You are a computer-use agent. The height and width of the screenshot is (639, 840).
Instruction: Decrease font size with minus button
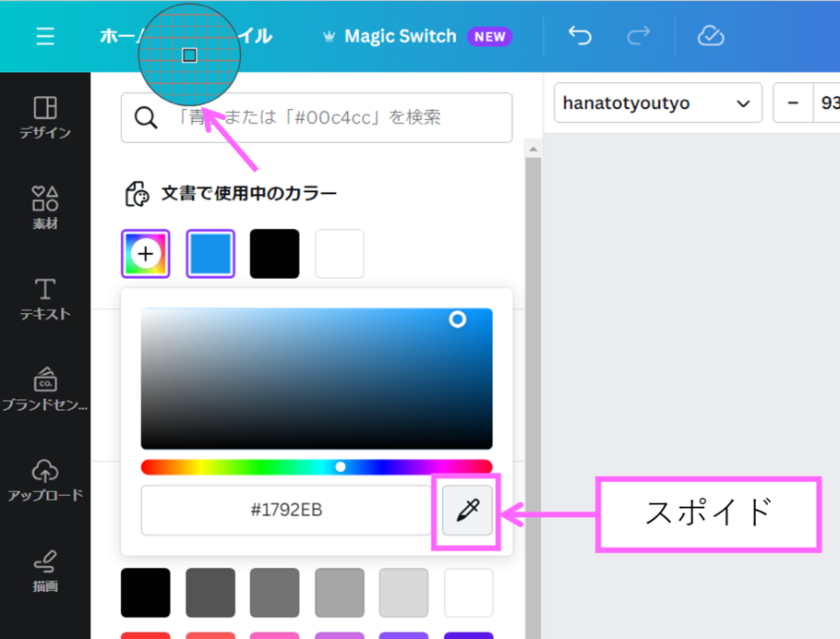tap(793, 103)
